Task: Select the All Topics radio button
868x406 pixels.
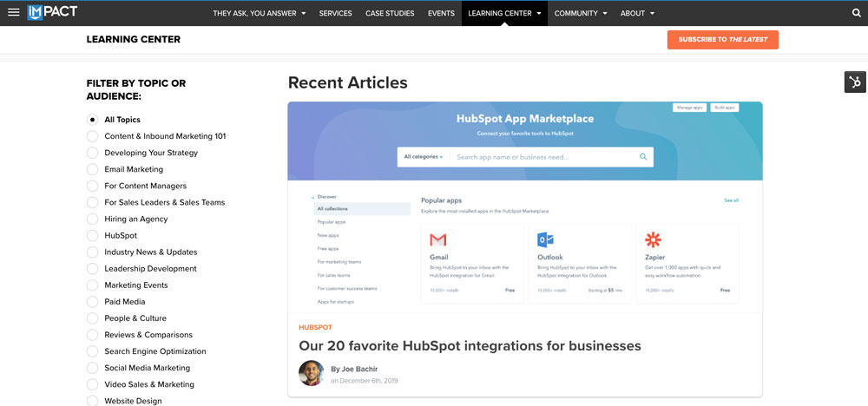Action: pos(93,120)
